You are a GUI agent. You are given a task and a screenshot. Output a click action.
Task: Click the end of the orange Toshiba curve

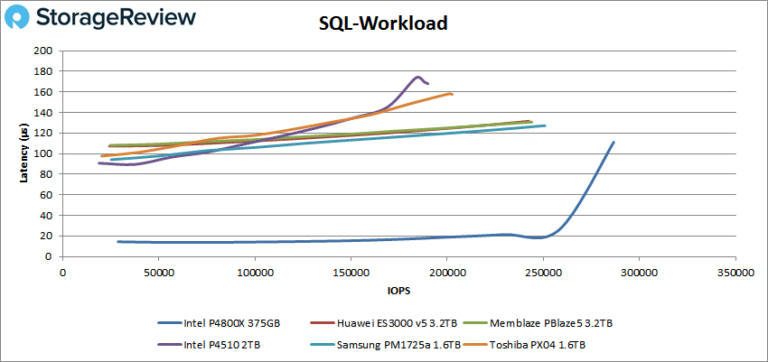(x=452, y=94)
